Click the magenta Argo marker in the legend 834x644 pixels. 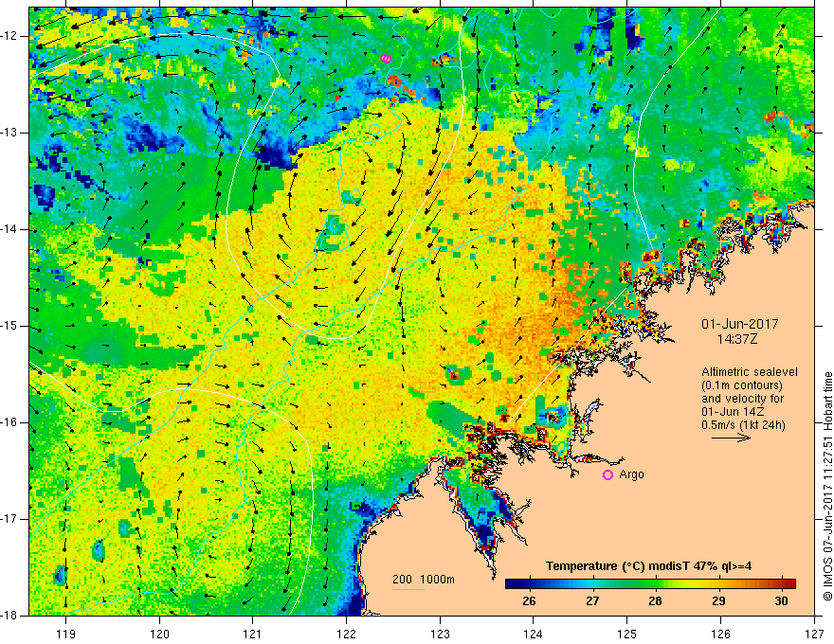click(607, 474)
